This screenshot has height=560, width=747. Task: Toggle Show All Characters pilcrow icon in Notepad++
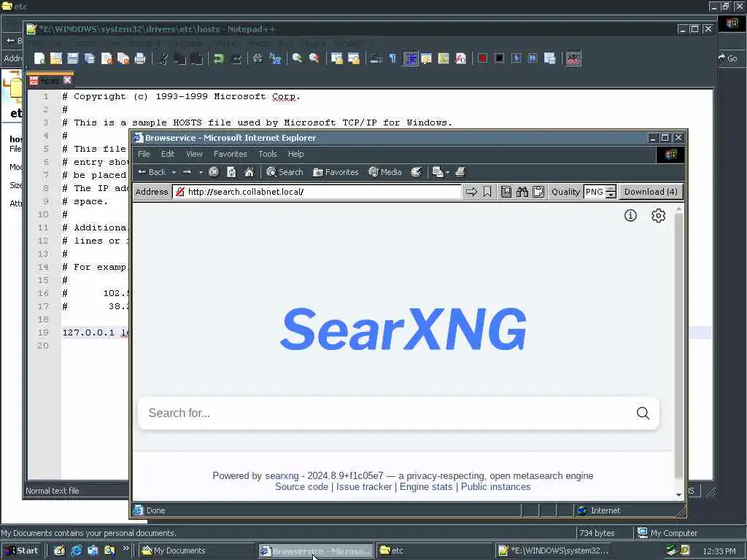point(392,58)
